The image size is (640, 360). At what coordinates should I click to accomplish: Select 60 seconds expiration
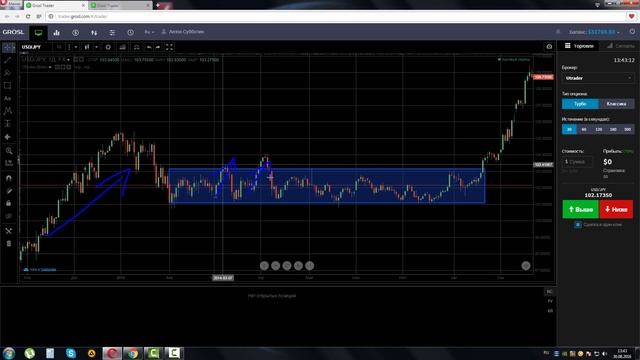(584, 129)
